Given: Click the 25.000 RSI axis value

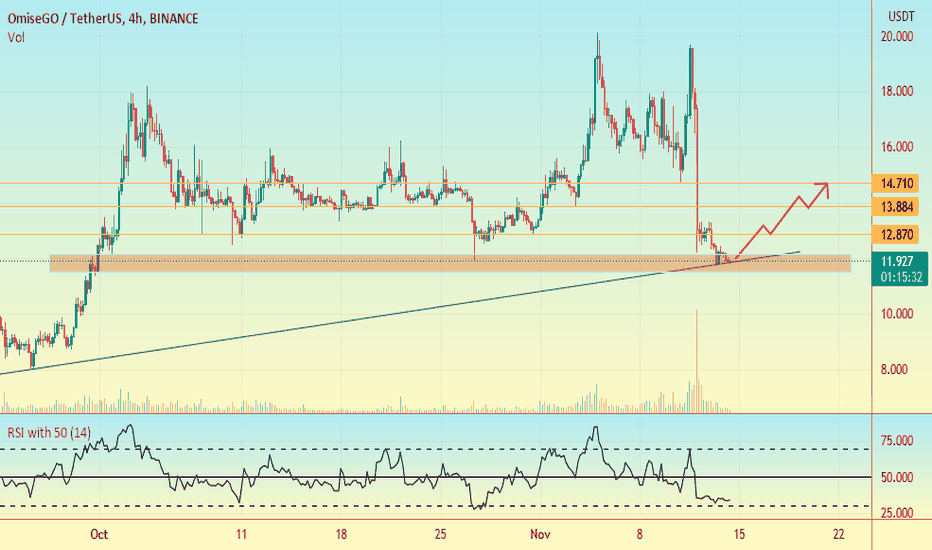Looking at the screenshot, I should (x=896, y=513).
